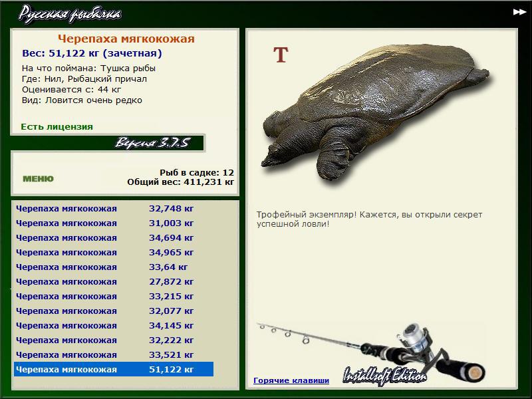Select the 32,077 кг turtle row
The width and height of the screenshot is (532, 399).
point(114,311)
